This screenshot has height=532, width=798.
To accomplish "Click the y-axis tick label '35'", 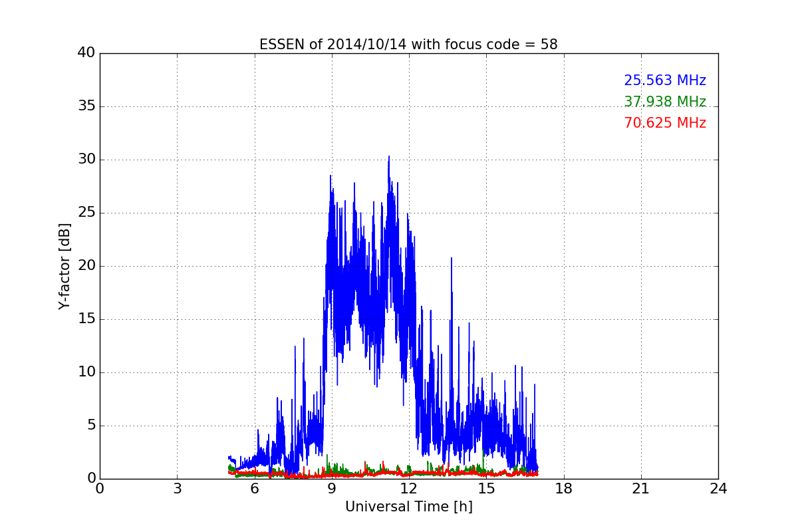I will tap(86, 106).
